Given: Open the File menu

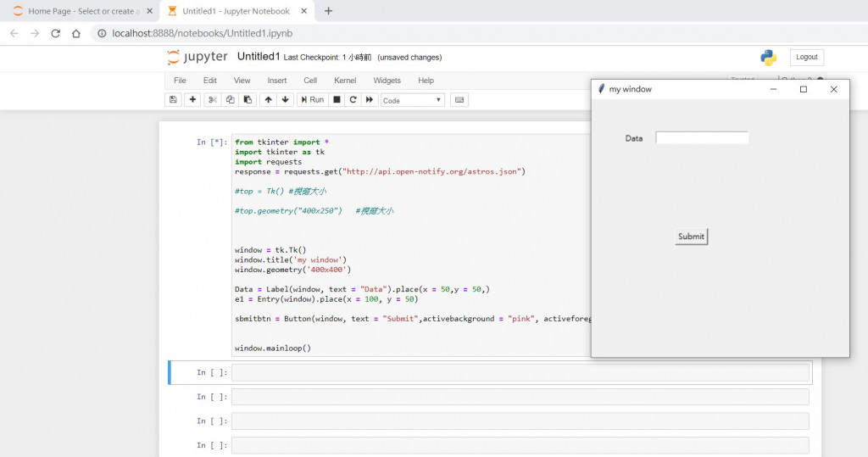Looking at the screenshot, I should pyautogui.click(x=180, y=81).
